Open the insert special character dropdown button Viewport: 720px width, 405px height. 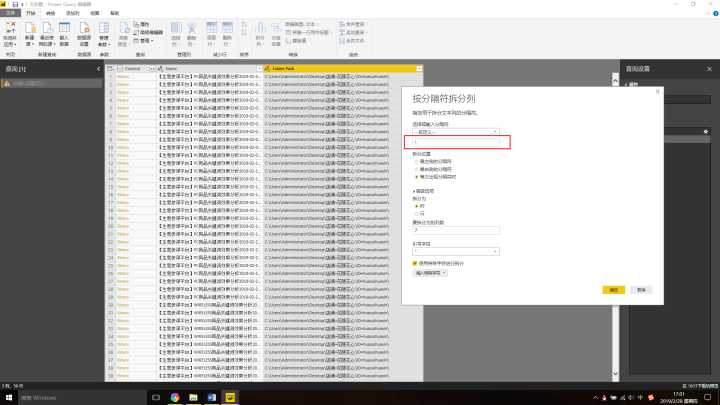pyautogui.click(x=431, y=271)
